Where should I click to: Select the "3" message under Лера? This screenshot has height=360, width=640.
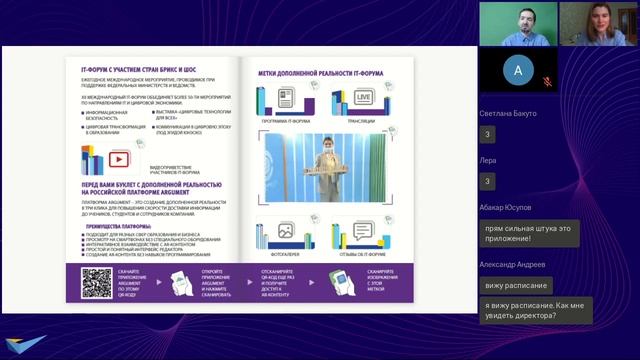487,181
